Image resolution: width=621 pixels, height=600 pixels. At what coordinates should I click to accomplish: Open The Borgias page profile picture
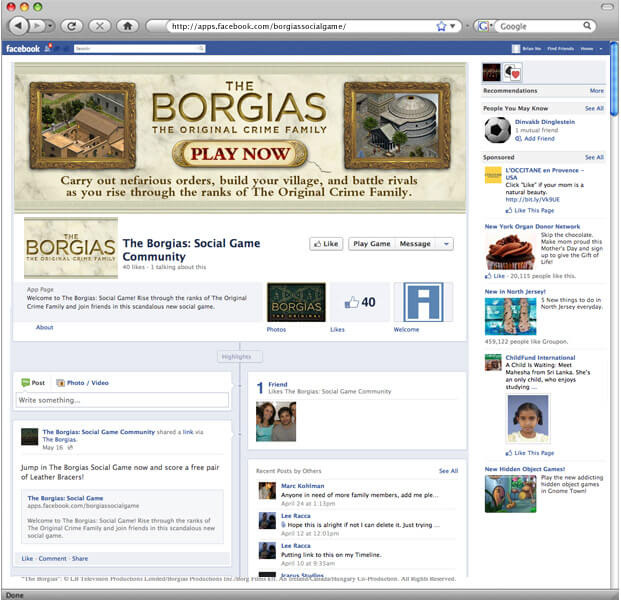tap(71, 248)
